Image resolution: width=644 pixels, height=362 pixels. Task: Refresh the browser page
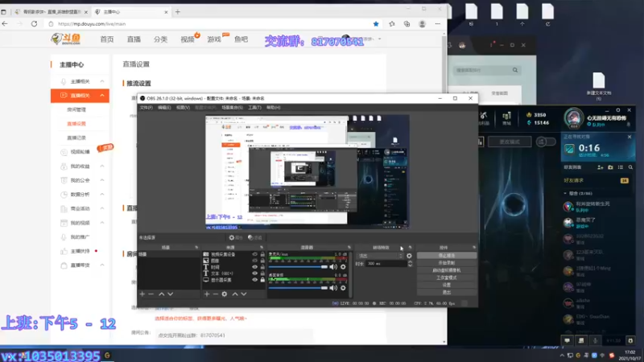(34, 24)
